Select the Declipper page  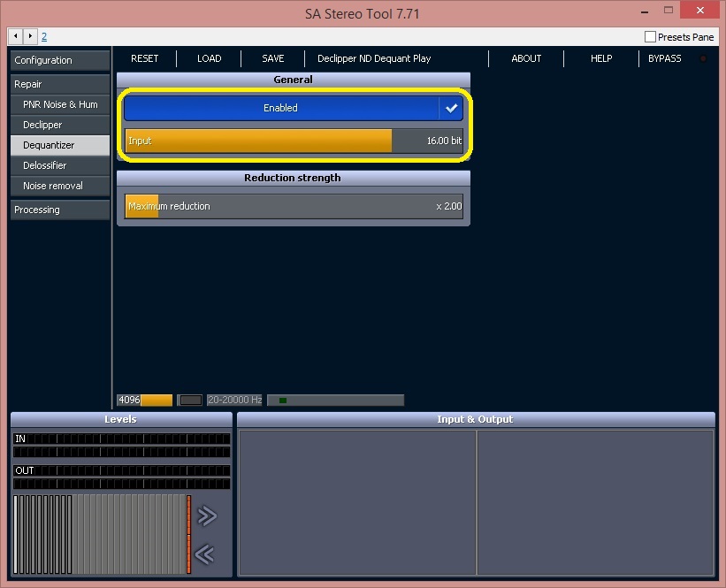60,125
